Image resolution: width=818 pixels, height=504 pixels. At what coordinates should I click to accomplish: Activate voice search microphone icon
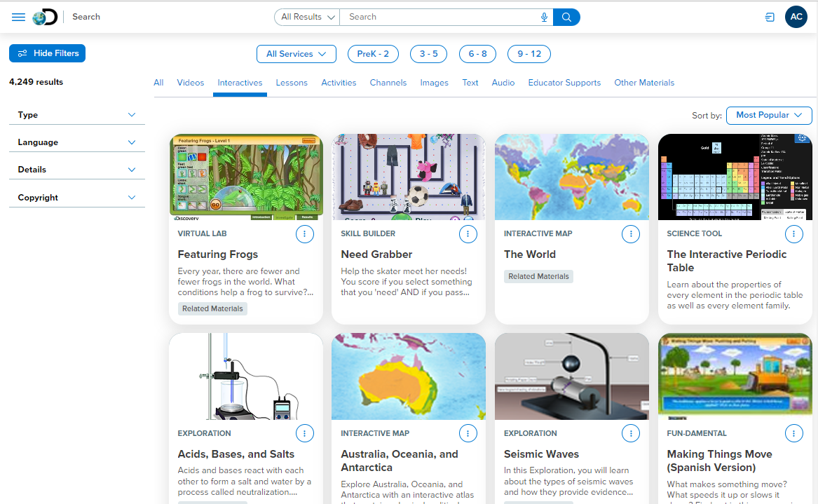[544, 18]
